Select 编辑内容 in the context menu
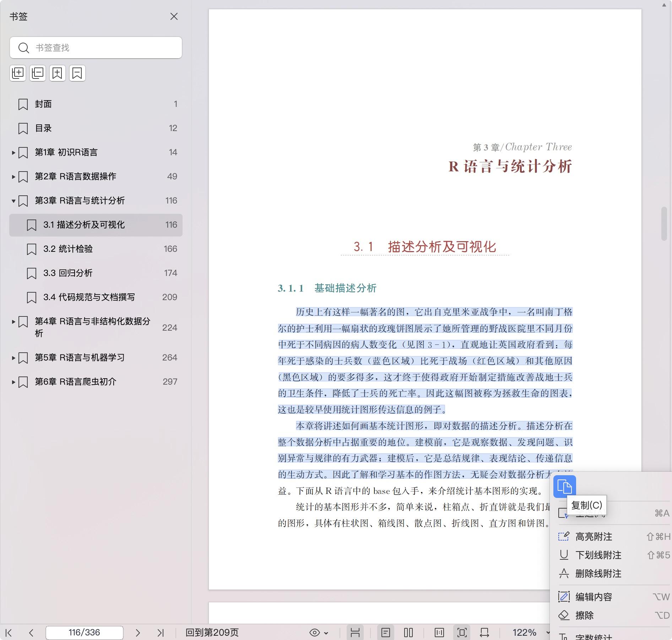 pos(594,597)
